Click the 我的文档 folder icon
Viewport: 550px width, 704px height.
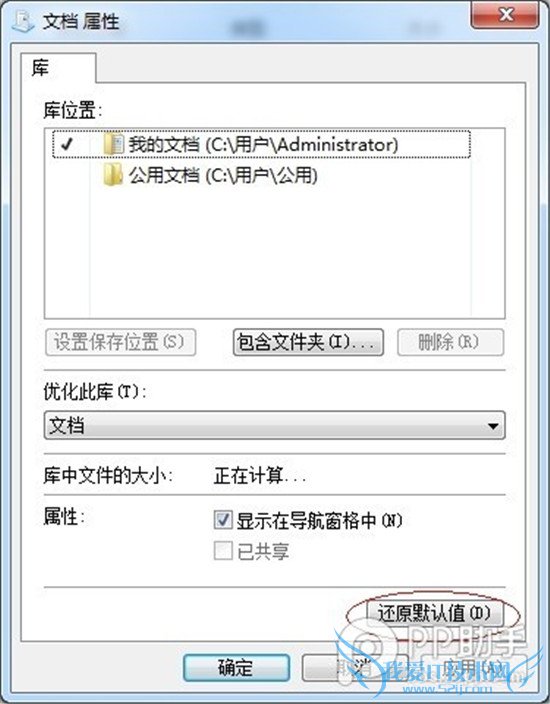(113, 144)
